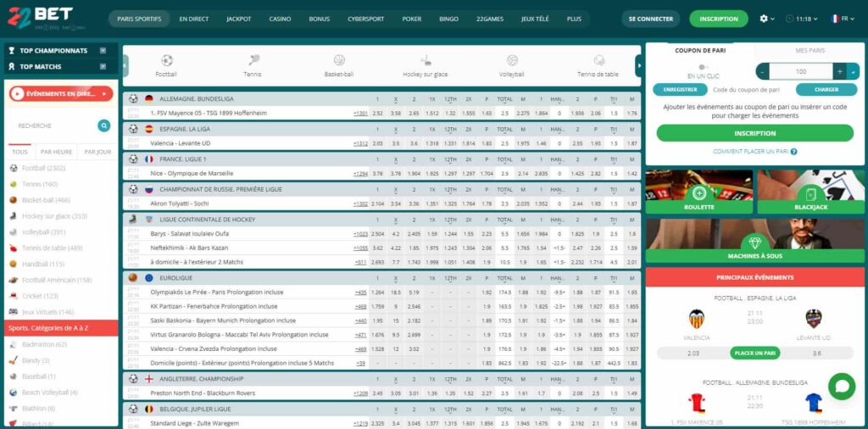This screenshot has width=868, height=429.
Task: Click the Placer un pari button
Action: 754,354
